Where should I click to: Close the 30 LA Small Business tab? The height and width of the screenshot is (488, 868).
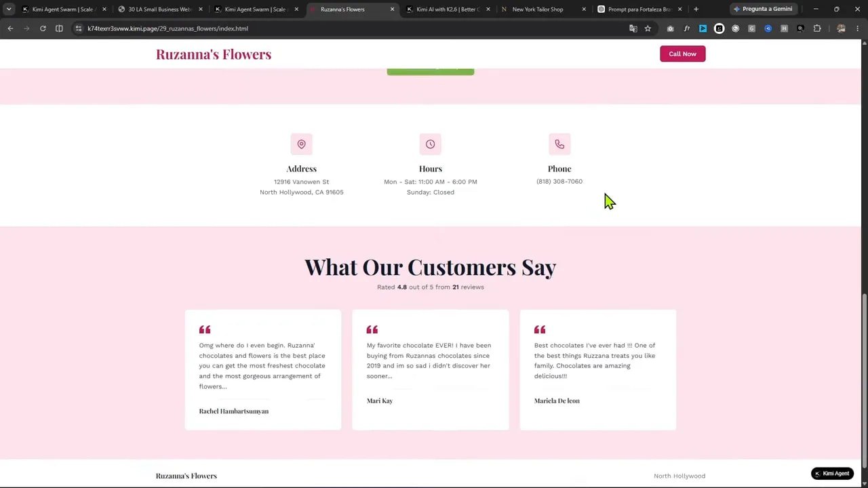200,9
